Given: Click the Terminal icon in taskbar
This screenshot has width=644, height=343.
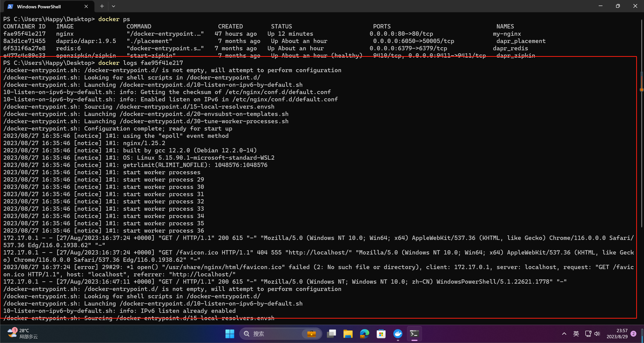Looking at the screenshot, I should point(414,334).
